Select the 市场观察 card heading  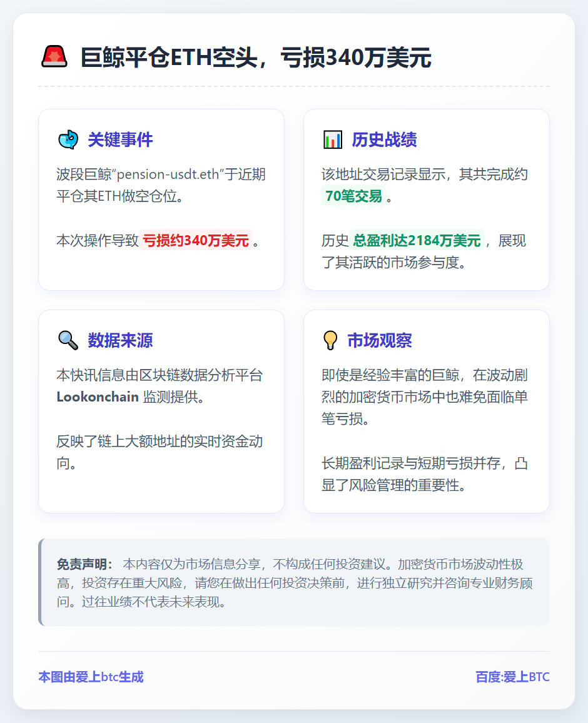(x=380, y=340)
